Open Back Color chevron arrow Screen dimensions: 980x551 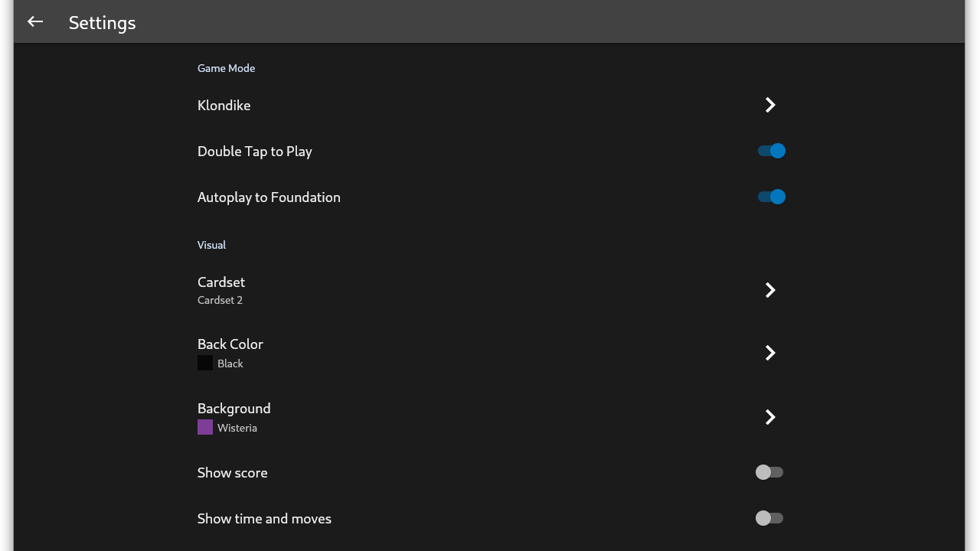click(770, 353)
